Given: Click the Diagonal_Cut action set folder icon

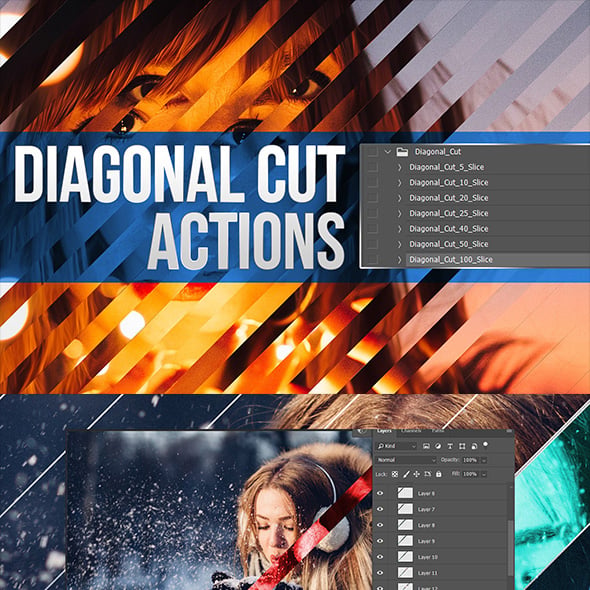Looking at the screenshot, I should click(x=402, y=152).
